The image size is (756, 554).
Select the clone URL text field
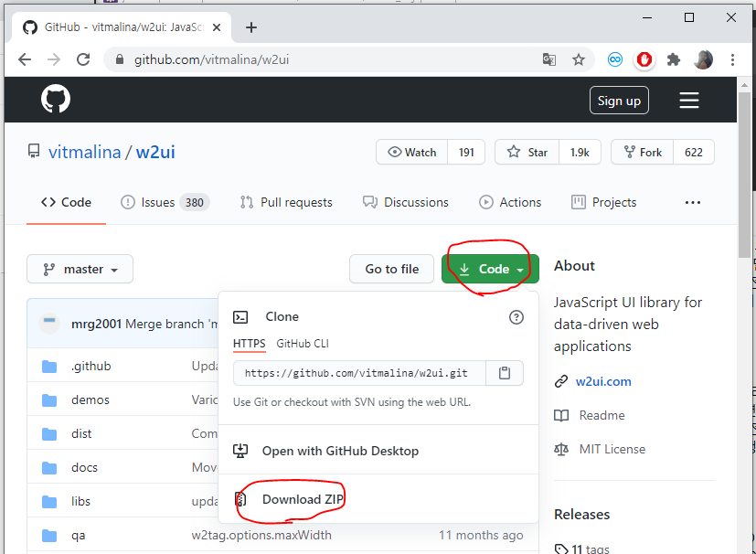point(359,373)
